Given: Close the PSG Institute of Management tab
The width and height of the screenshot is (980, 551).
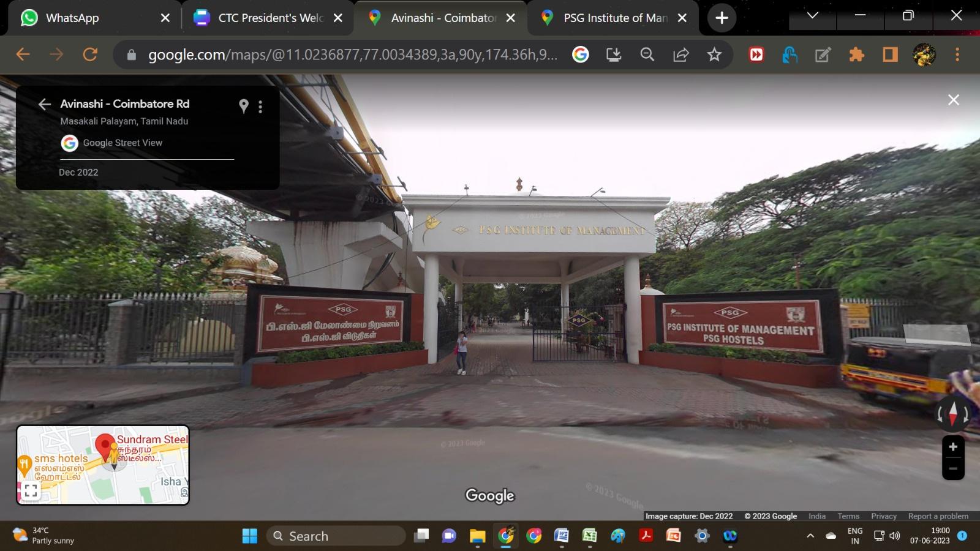Looking at the screenshot, I should point(682,18).
